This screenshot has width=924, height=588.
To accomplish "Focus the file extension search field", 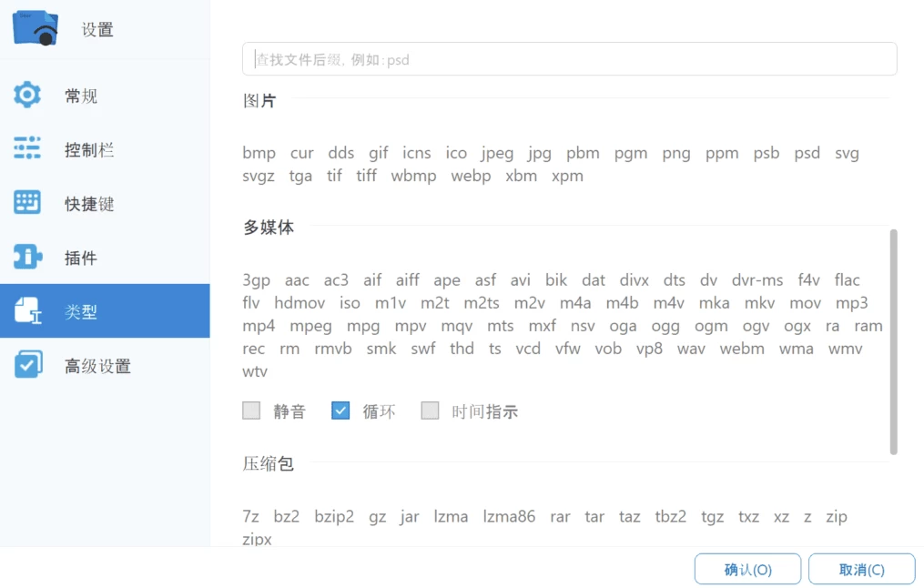I will pos(569,59).
